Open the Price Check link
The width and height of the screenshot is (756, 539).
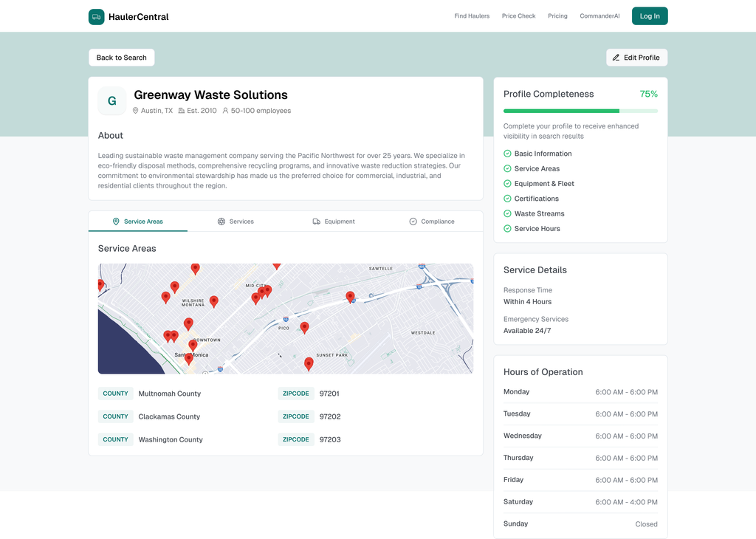point(518,16)
